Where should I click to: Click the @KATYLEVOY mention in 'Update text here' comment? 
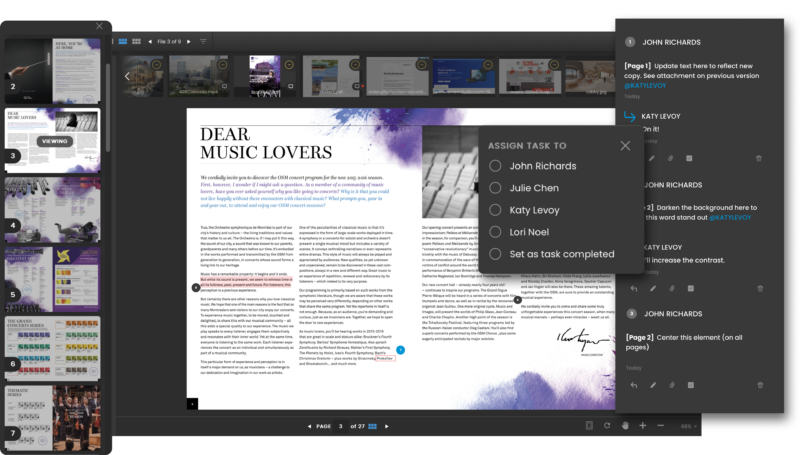[645, 86]
